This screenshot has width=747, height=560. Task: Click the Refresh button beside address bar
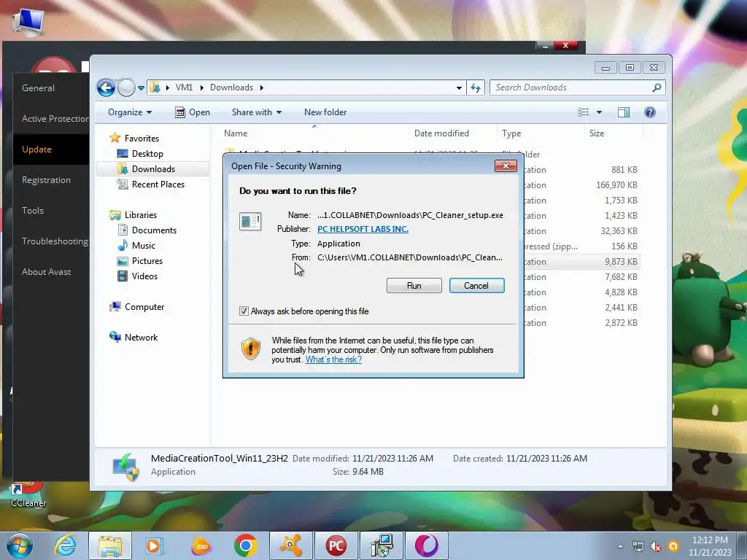click(x=476, y=87)
